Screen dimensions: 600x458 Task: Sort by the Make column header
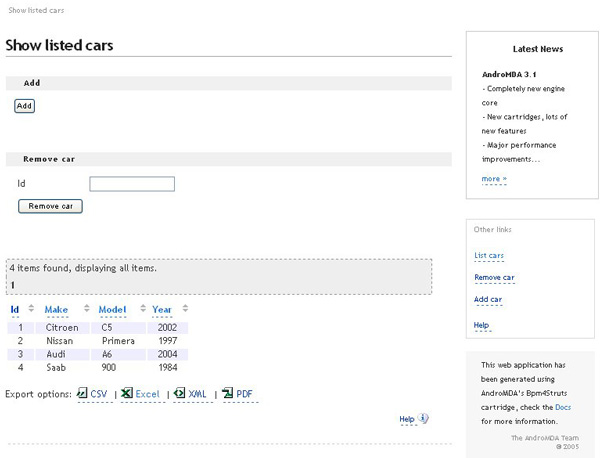point(56,310)
